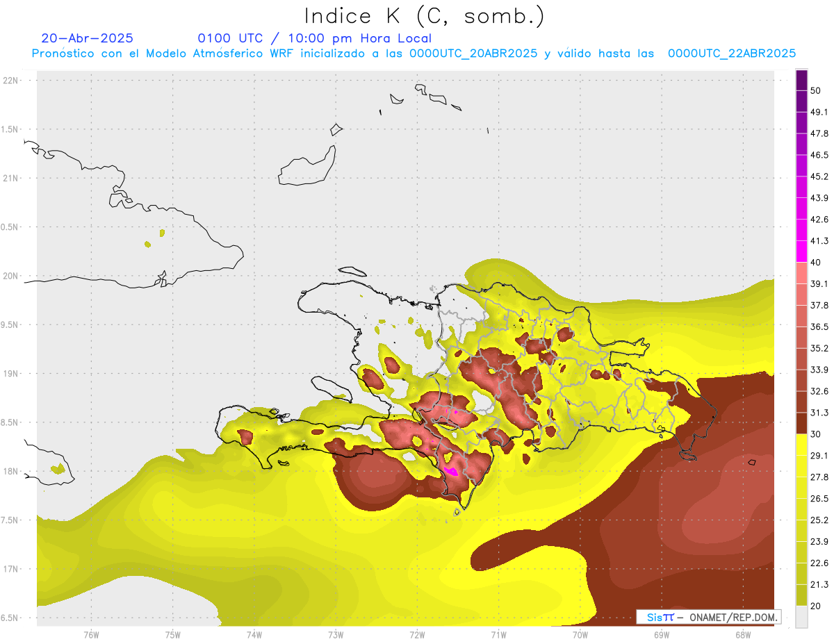
Task: Select the '71W' longitude label
Action: [498, 635]
